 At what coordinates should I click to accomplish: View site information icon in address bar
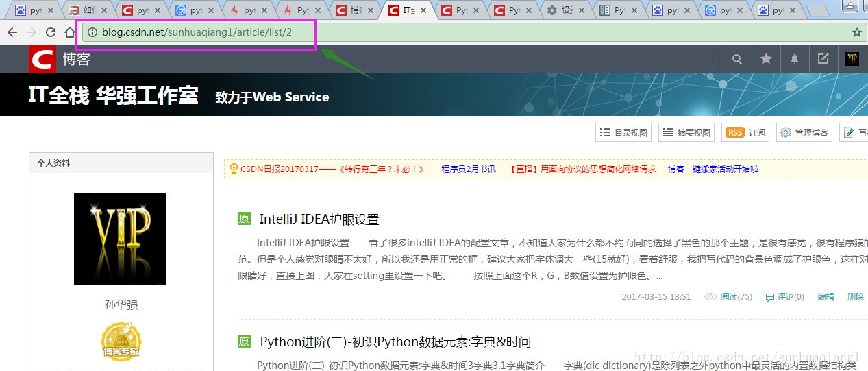[92, 32]
